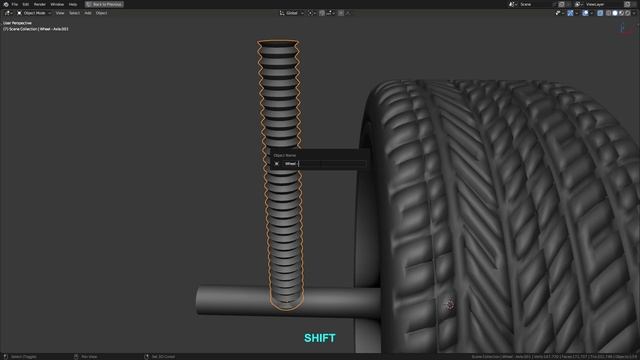Click the select mouse hint icon in status bar
The width and height of the screenshot is (640, 360).
pyautogui.click(x=6, y=357)
